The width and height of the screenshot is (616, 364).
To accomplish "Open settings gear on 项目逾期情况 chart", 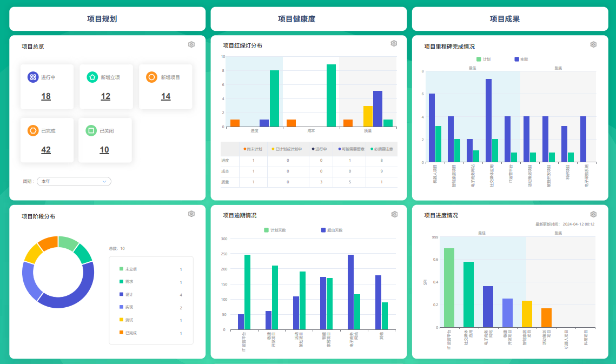I will pos(393,214).
